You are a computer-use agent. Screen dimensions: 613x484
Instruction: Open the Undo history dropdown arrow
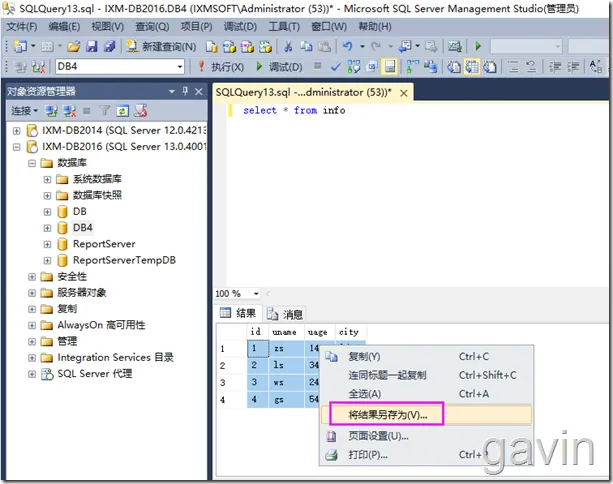pyautogui.click(x=362, y=47)
